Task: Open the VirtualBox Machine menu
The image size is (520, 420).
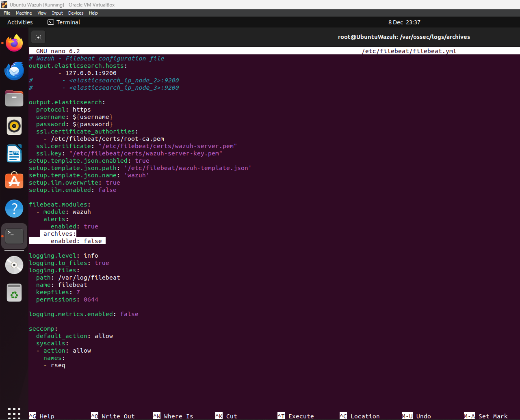Action: tap(24, 13)
